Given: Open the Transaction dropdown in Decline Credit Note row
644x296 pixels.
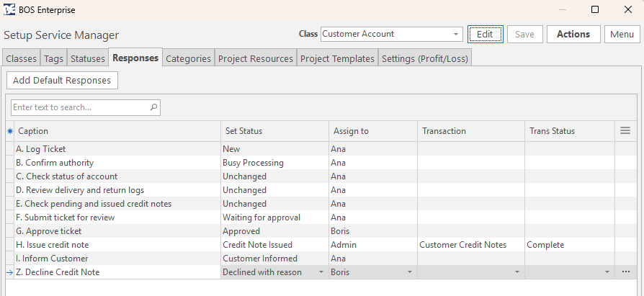Looking at the screenshot, I should pyautogui.click(x=517, y=272).
